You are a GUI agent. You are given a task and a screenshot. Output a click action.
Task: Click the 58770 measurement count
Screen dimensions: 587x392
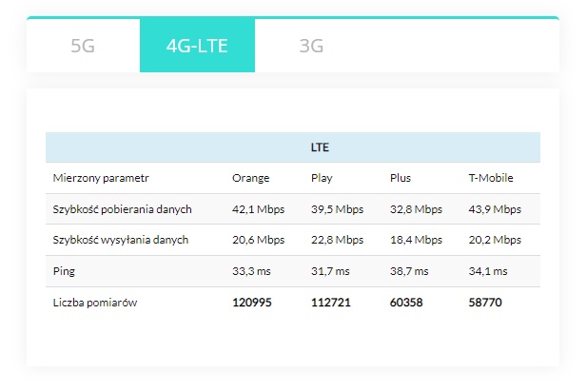tap(485, 303)
